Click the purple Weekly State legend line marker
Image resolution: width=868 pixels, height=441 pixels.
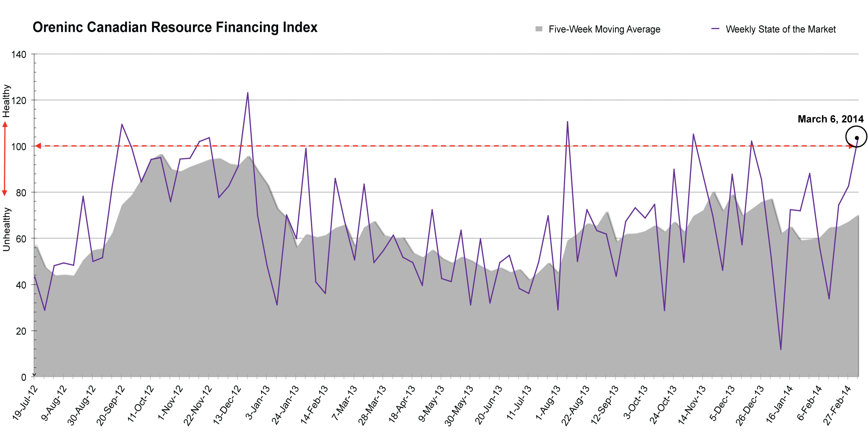pos(715,29)
